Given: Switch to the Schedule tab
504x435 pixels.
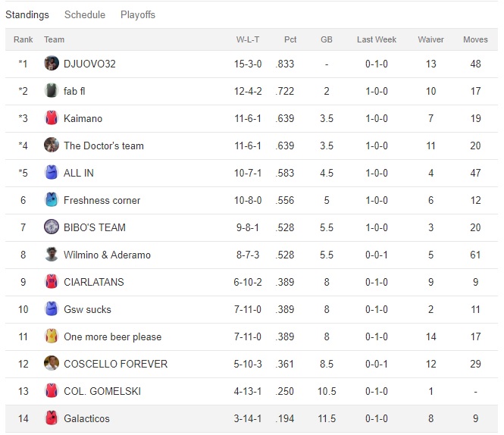Looking at the screenshot, I should (x=85, y=15).
